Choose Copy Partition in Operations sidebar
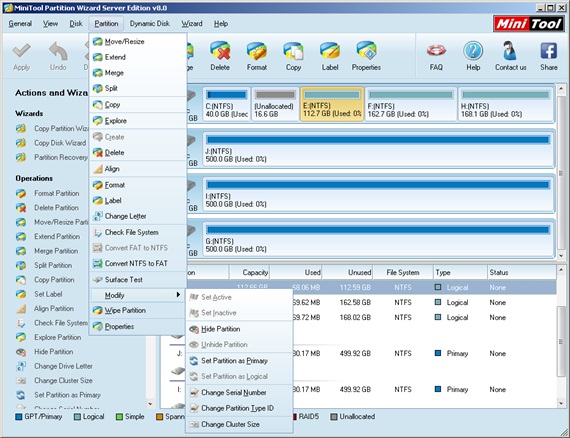 point(54,280)
